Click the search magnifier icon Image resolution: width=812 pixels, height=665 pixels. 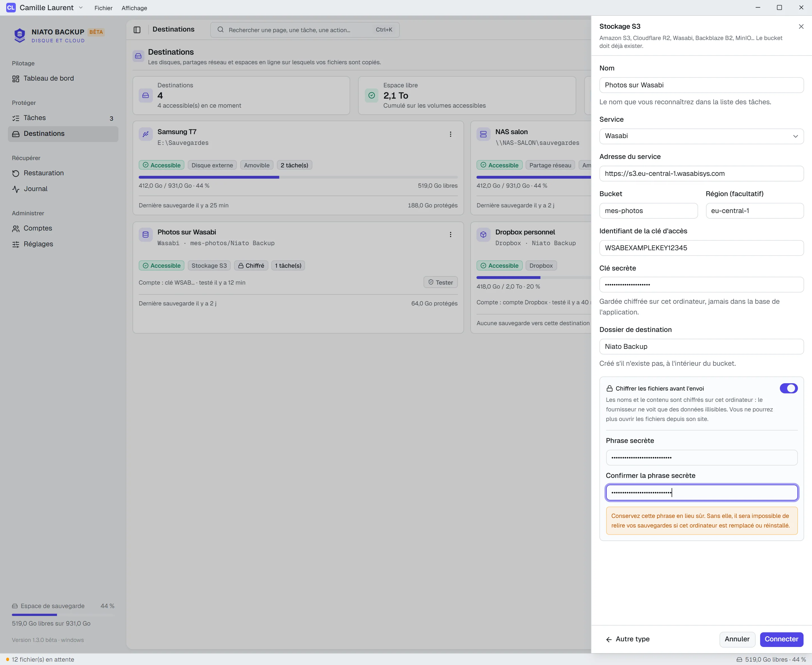220,30
